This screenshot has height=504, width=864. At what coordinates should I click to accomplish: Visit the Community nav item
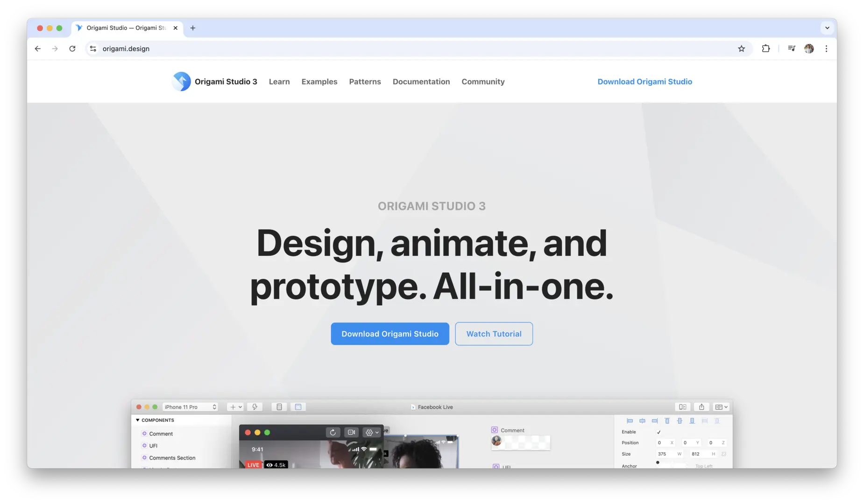tap(483, 82)
